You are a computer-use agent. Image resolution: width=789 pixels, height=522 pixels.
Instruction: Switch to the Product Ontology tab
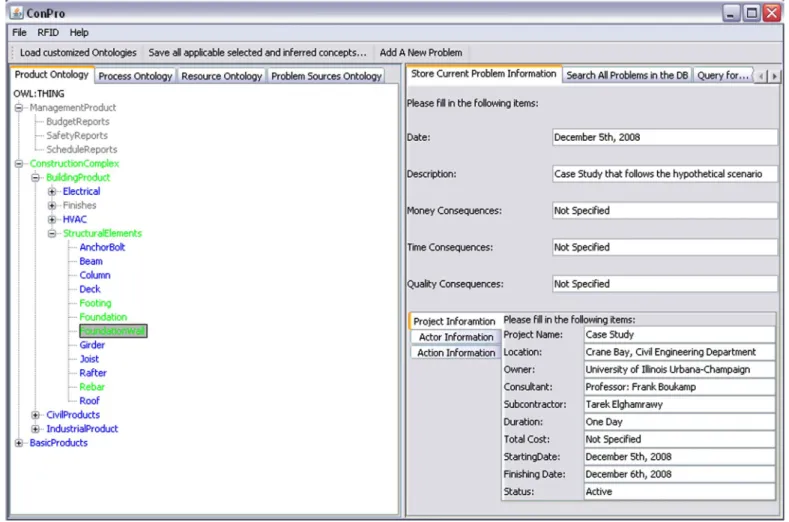click(x=51, y=74)
